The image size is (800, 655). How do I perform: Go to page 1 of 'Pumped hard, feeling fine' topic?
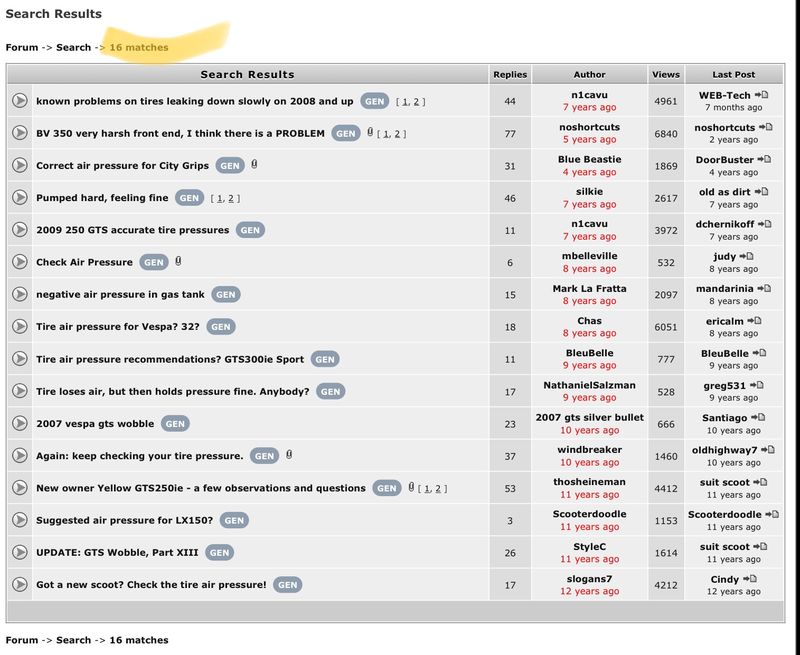220,198
